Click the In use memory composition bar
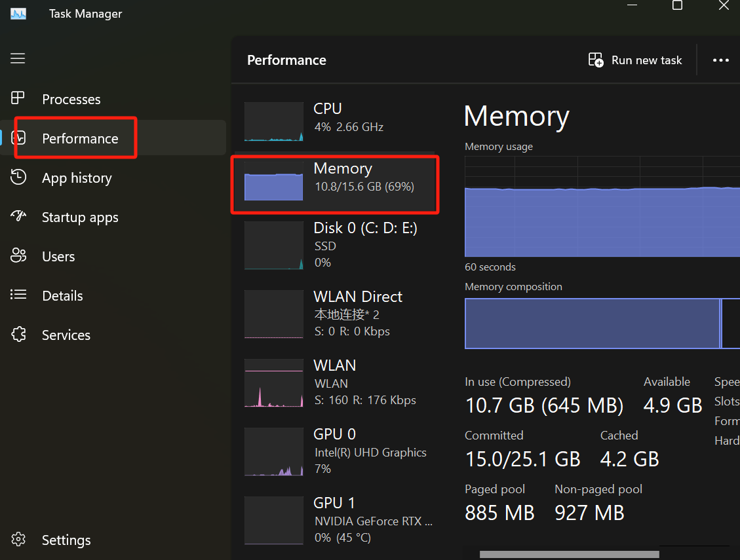The width and height of the screenshot is (740, 560). 590,324
